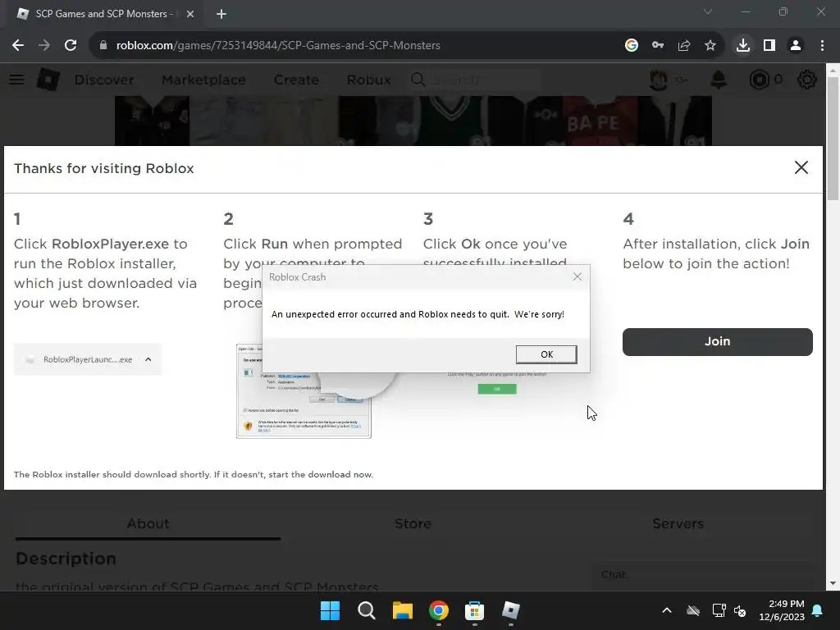Select the URL in the address bar
Viewport: 840px width, 630px height.
[x=278, y=46]
